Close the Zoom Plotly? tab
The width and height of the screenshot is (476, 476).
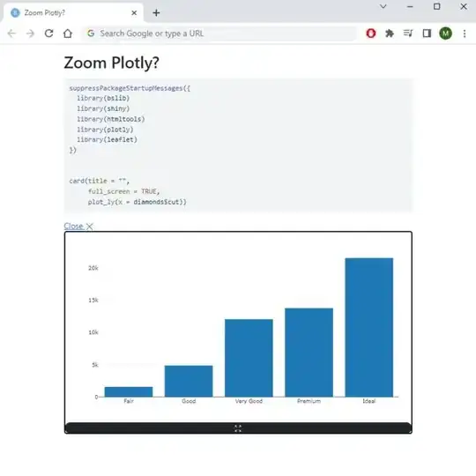coord(134,12)
